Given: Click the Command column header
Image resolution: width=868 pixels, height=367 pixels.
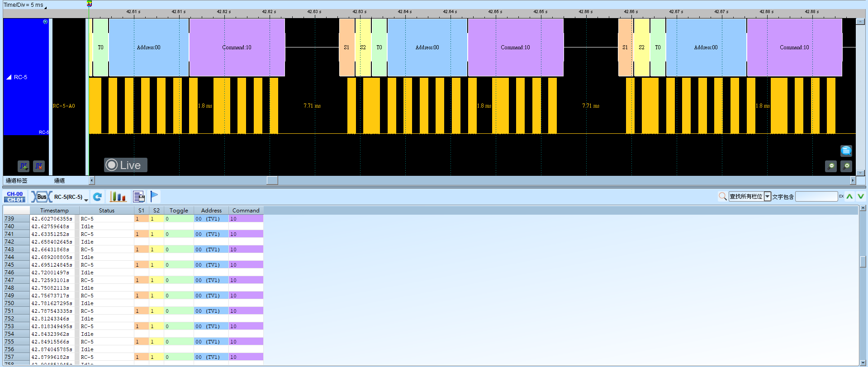Looking at the screenshot, I should pos(246,211).
